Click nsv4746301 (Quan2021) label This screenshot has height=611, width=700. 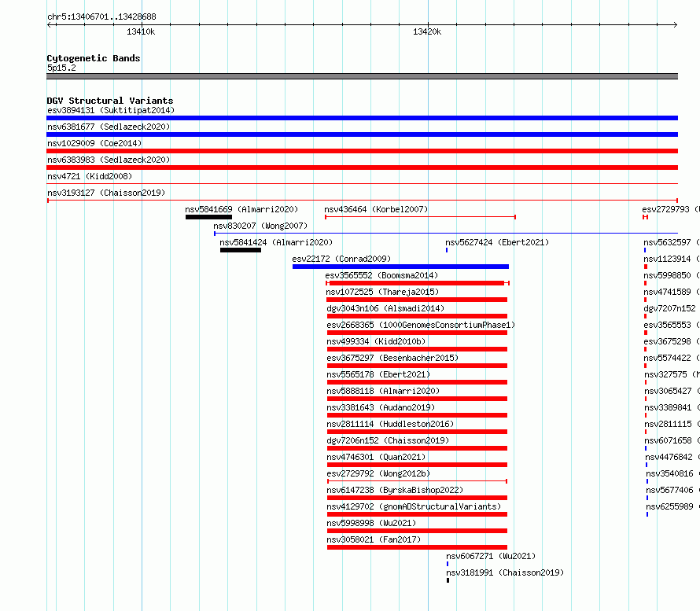376,457
